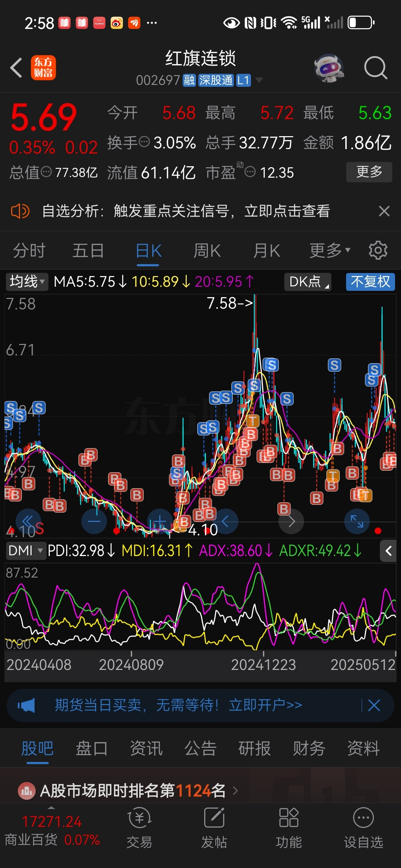Viewport: 401px width, 868px height.
Task: Tap the chart zoom-out minus button
Action: pos(94,522)
